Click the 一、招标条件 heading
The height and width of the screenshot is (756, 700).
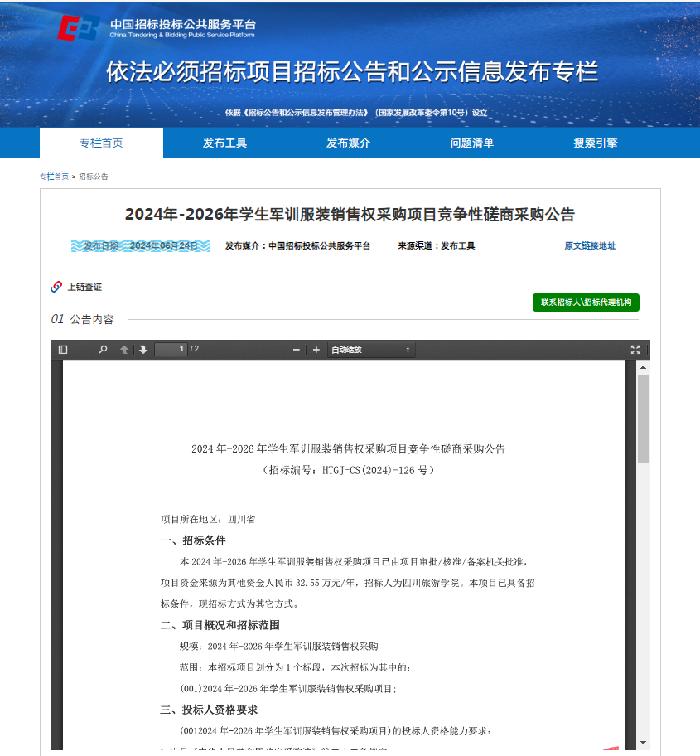point(193,540)
